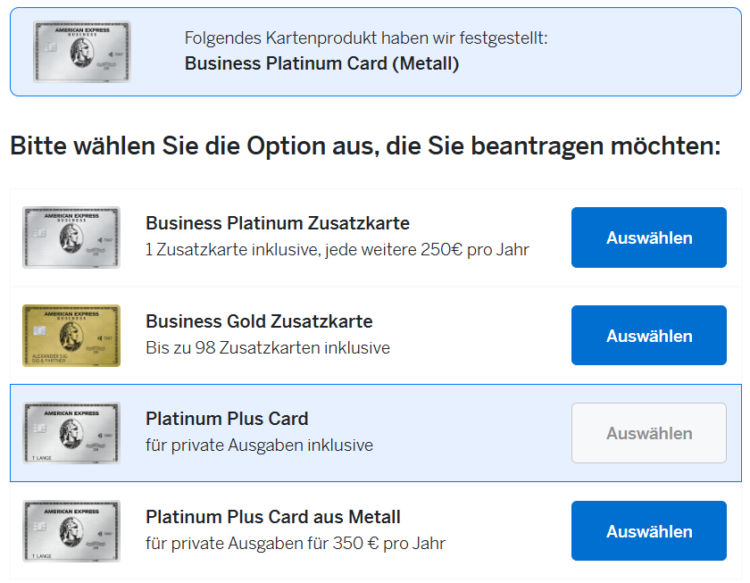The height and width of the screenshot is (583, 750).
Task: Click the '1 Zusatzkarte inklusive' description text
Action: click(337, 250)
